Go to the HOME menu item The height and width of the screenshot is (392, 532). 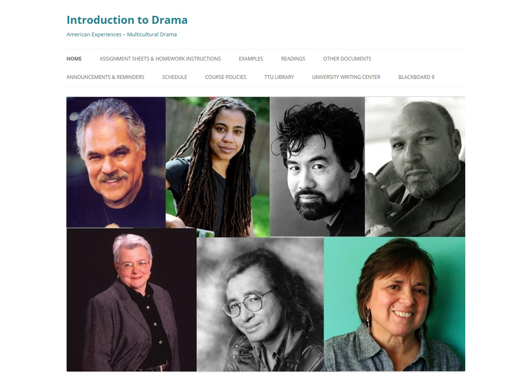click(x=74, y=59)
